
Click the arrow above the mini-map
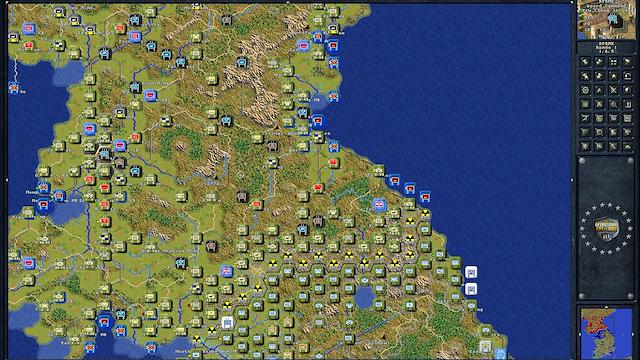tap(607, 307)
